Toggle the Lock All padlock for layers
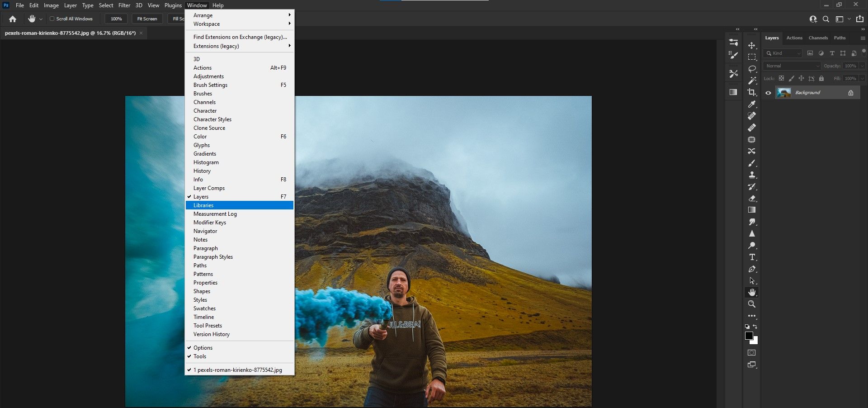 click(x=821, y=78)
